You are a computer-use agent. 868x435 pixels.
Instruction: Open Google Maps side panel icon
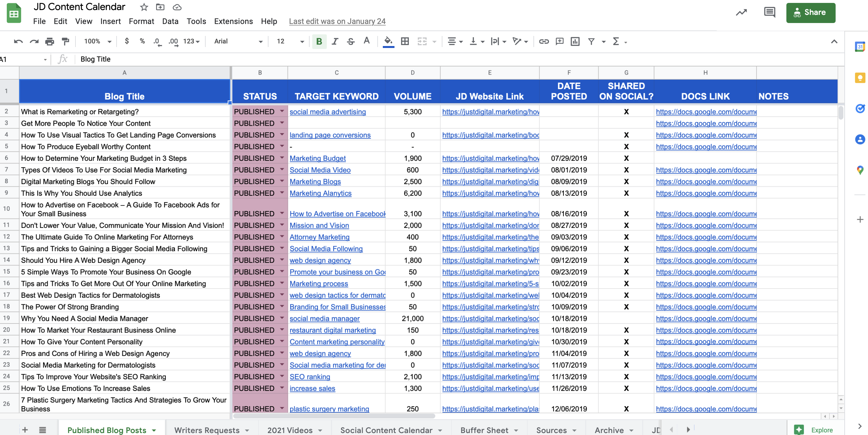point(860,170)
